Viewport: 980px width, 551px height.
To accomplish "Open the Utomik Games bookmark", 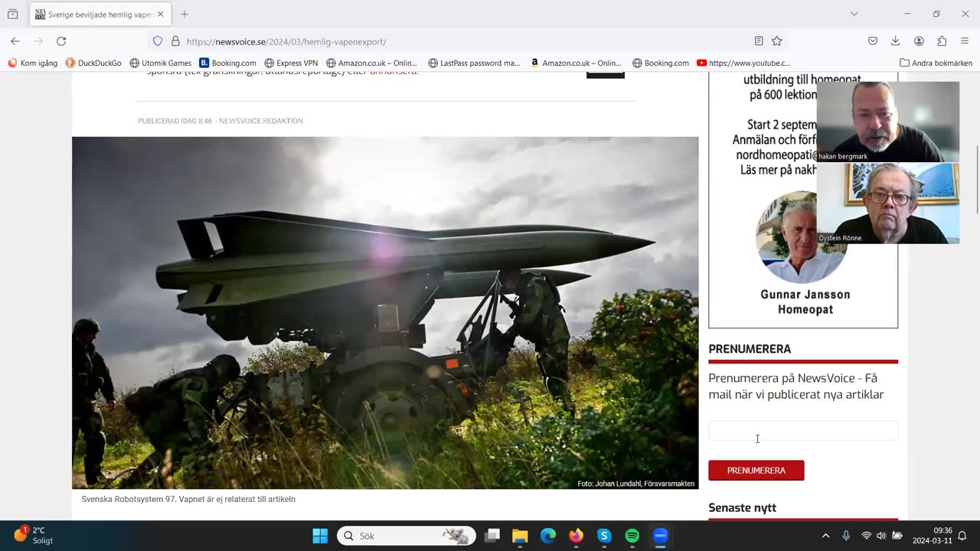I will pos(161,63).
